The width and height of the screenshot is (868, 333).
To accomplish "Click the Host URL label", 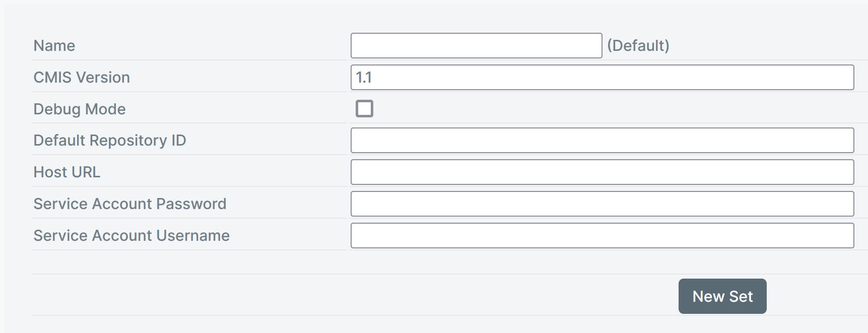I will [67, 172].
